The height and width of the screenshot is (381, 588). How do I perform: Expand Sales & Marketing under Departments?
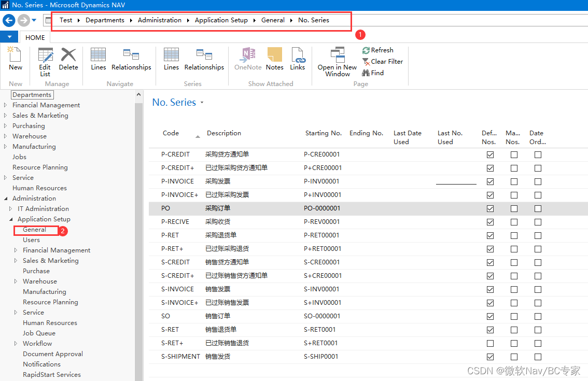[x=5, y=116]
